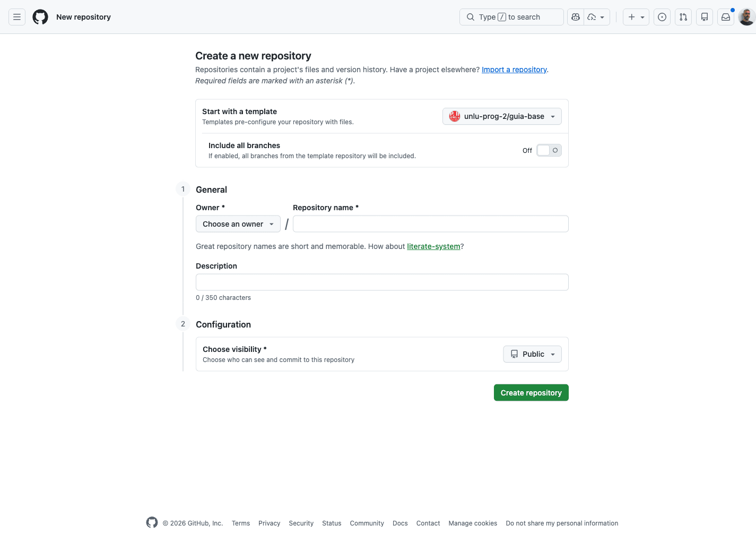Open the Projects bookmark icon
This screenshot has height=551, width=756.
click(704, 17)
